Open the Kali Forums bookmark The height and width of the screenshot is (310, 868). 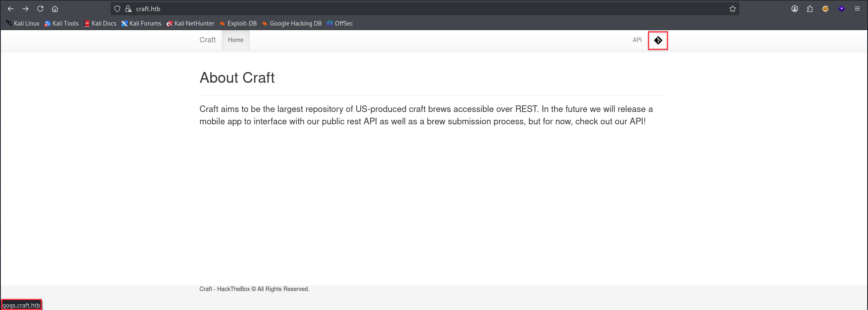[142, 23]
